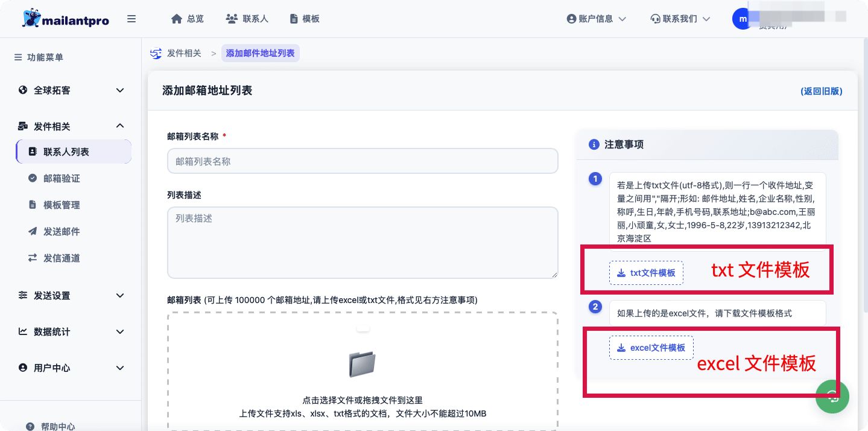Focus the 列表描述 text area
This screenshot has width=868, height=431.
click(363, 243)
